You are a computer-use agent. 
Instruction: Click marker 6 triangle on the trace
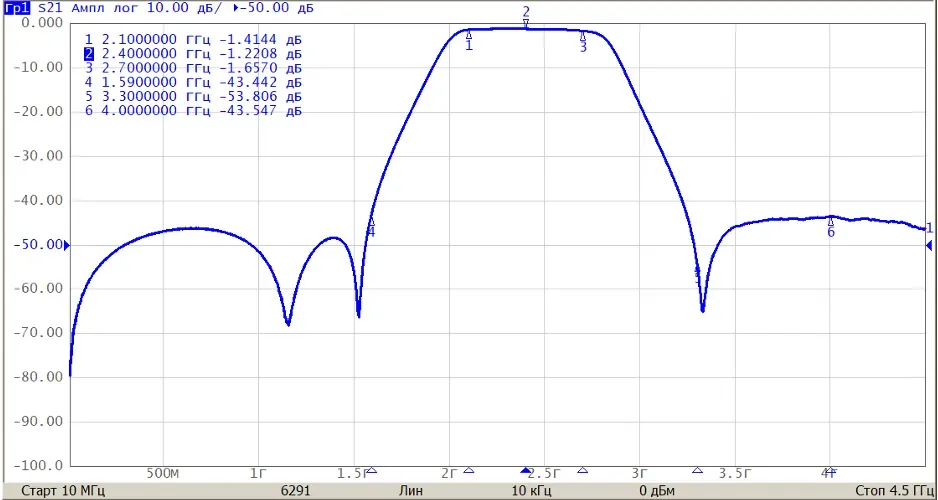click(830, 222)
